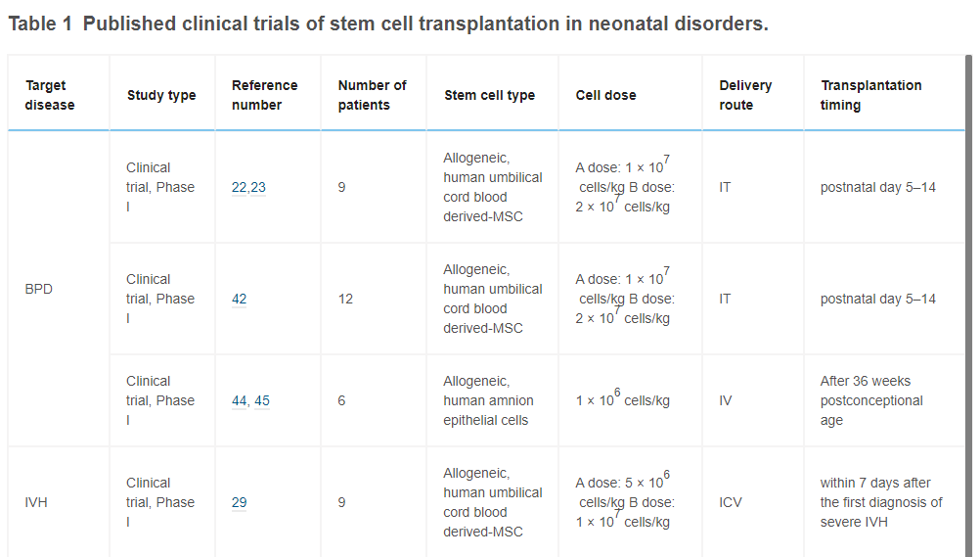Screen dimensions: 980x557
Task: Open reference link 23
Action: point(258,187)
